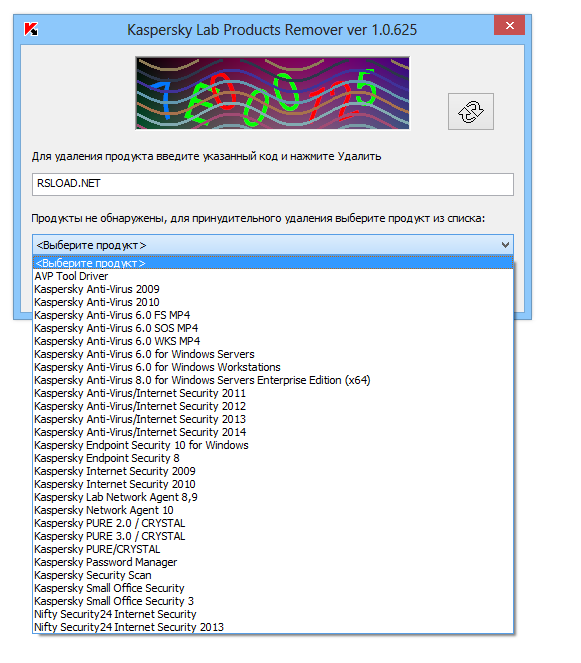The height and width of the screenshot is (663, 581).
Task: Select Kaspersky Security Scan
Action: pyautogui.click(x=273, y=575)
